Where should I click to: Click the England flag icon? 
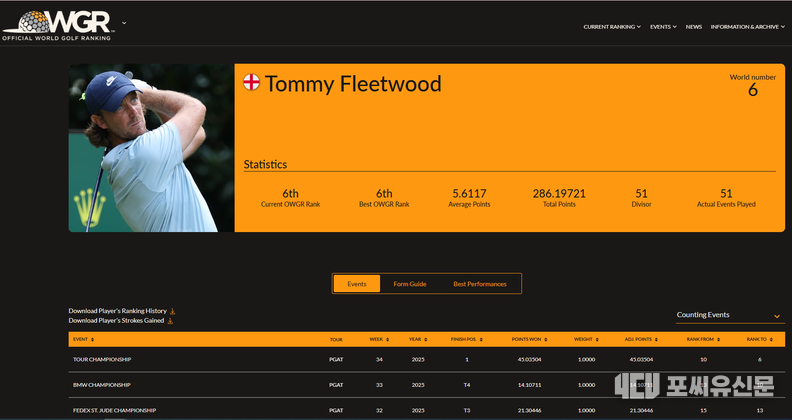[x=252, y=82]
